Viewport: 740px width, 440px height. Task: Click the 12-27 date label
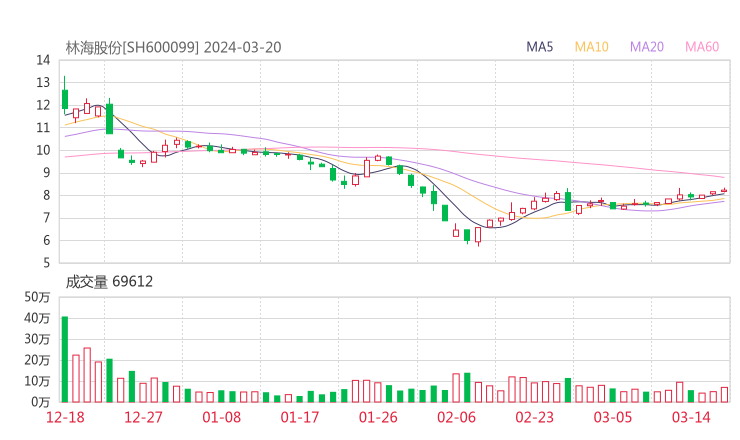pos(143,417)
